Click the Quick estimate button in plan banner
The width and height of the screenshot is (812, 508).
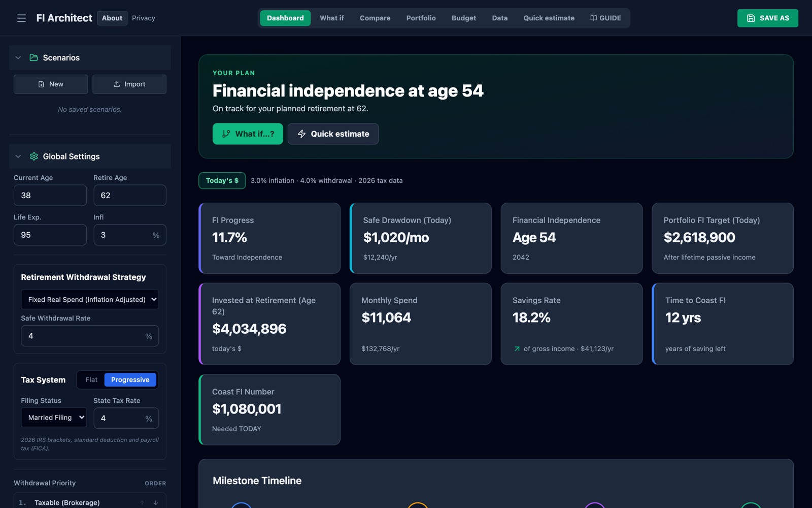(333, 134)
